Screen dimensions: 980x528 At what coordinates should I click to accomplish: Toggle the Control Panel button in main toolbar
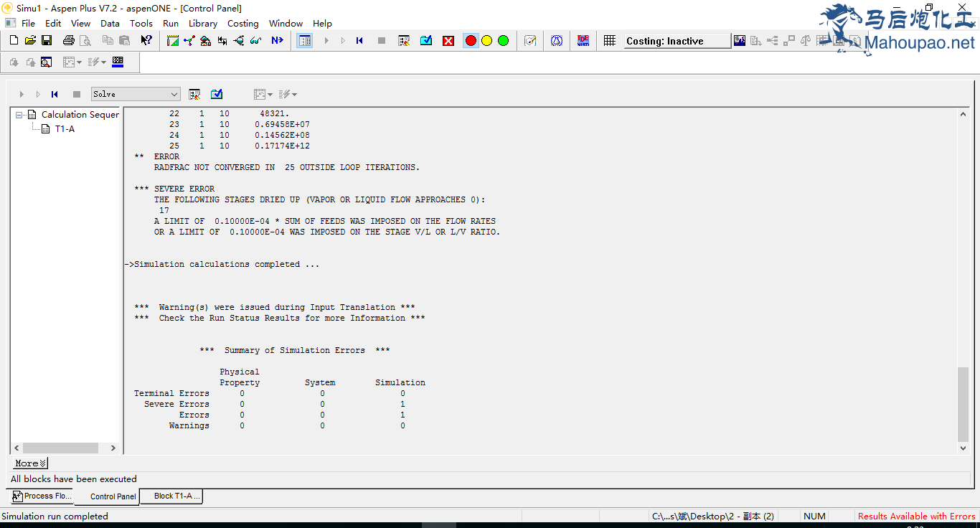point(305,41)
